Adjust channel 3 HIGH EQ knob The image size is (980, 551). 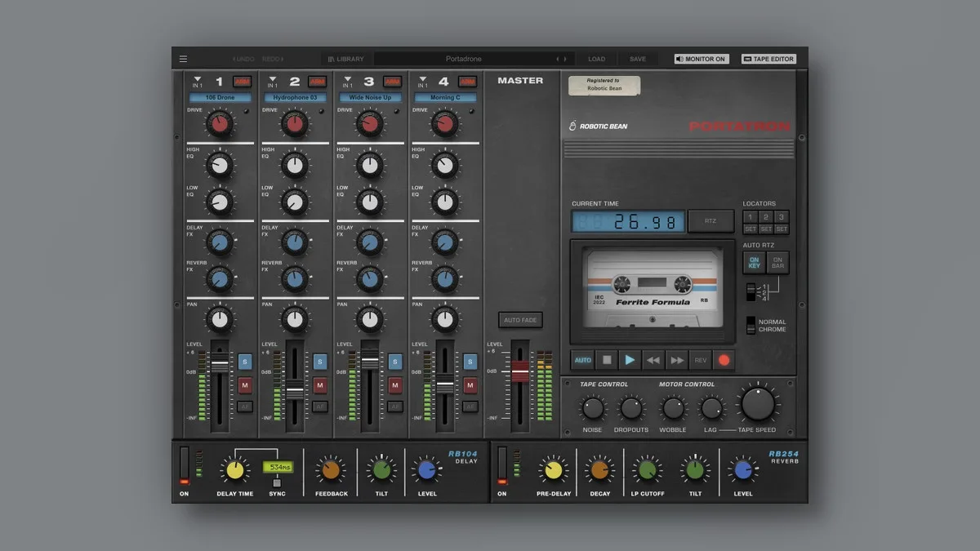pyautogui.click(x=370, y=166)
